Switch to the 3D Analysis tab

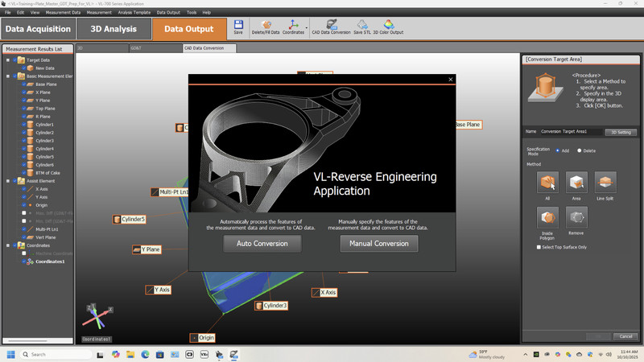(x=114, y=29)
